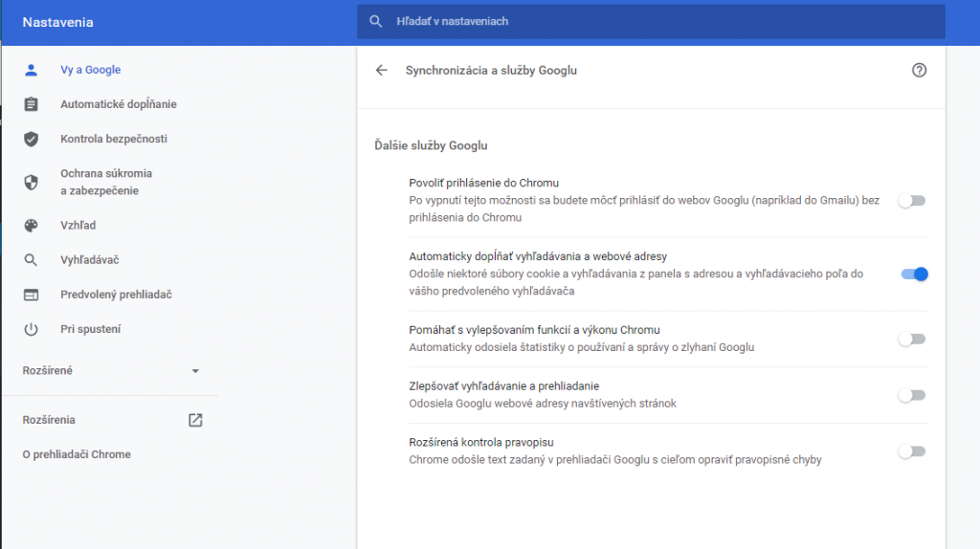Open O prehliadači Chrome page
Viewport: 980px width, 549px height.
77,454
